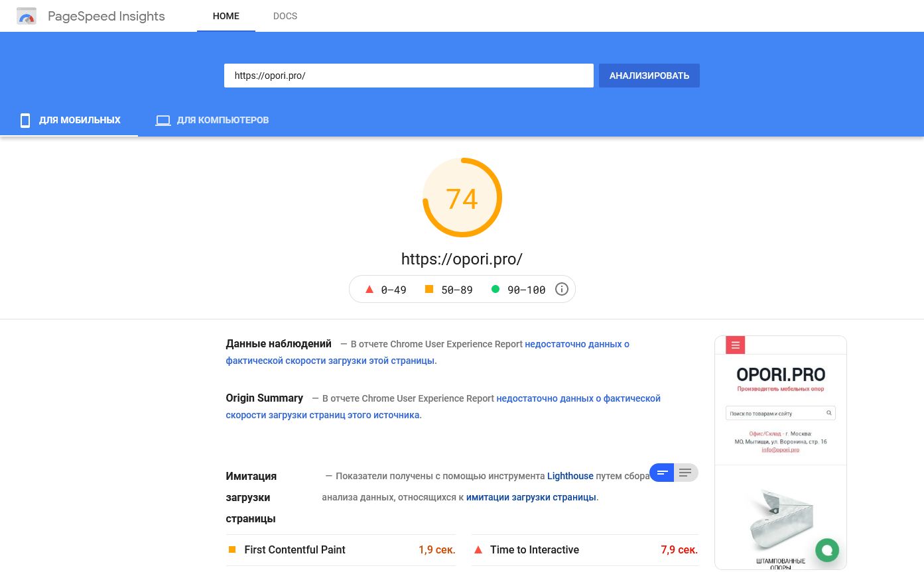
Task: Click the Производитель мебельных опор tagline in the preview
Action: point(781,389)
